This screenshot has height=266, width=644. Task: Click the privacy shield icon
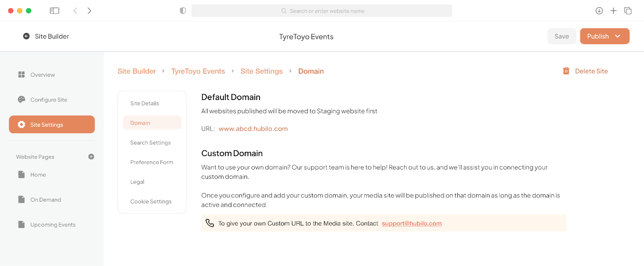point(183,11)
